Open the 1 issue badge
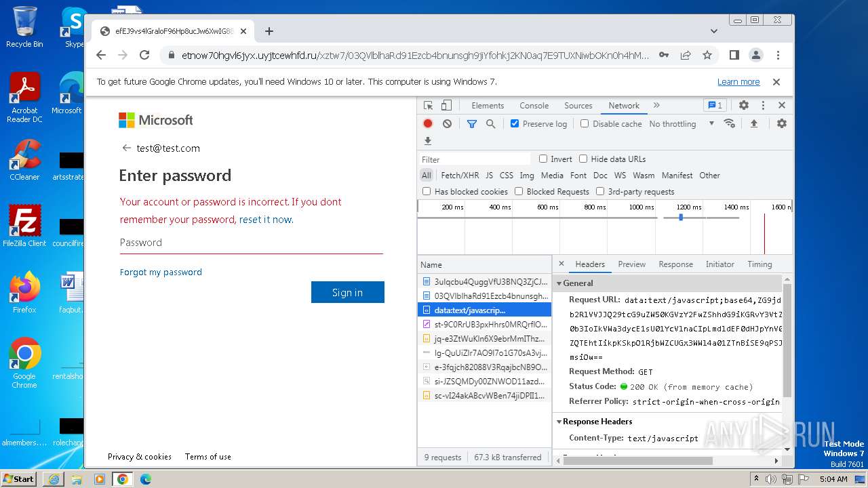The width and height of the screenshot is (868, 488). pos(715,106)
